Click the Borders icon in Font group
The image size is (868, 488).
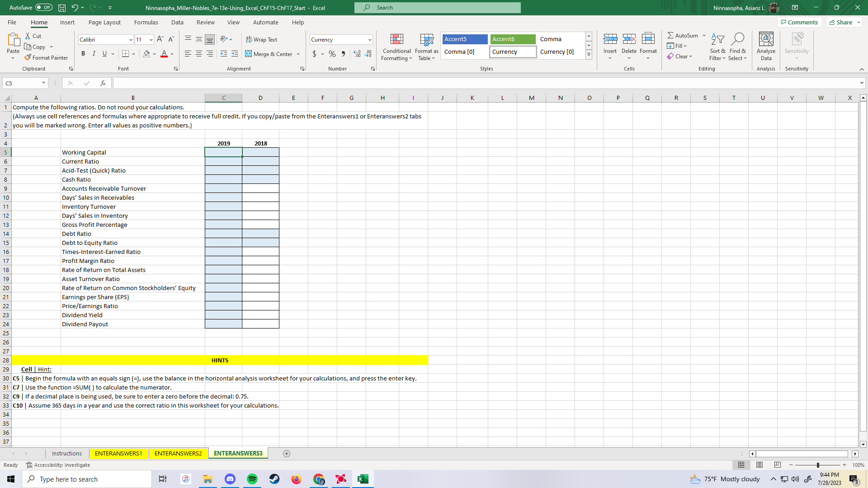(126, 54)
